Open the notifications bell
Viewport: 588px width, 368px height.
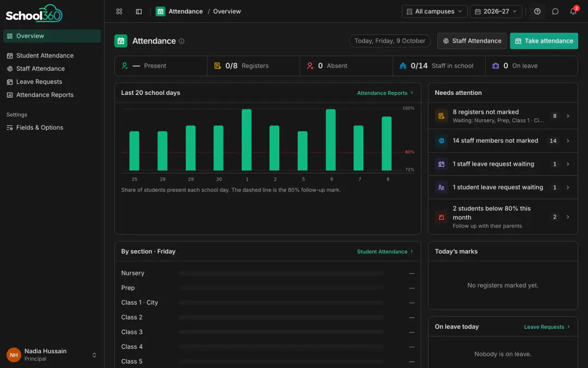tap(573, 11)
